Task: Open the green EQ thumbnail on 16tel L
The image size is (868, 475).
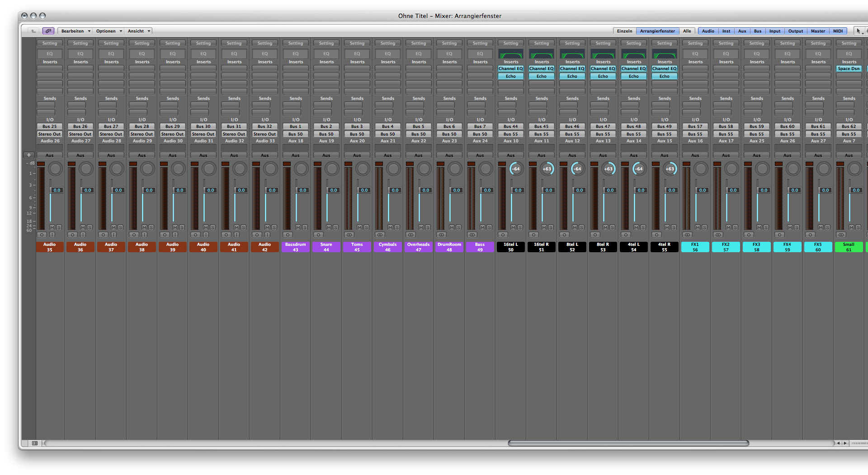Action: (511, 54)
